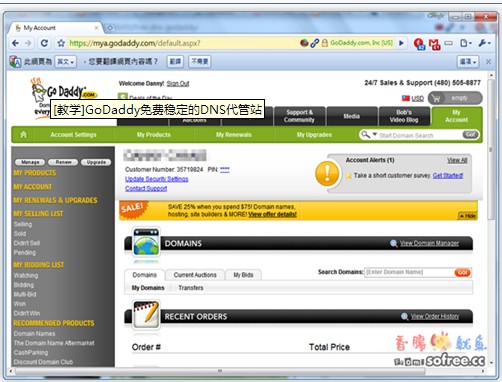Click the Sign Out link
Image resolution: width=502 pixels, height=382 pixels.
[178, 84]
